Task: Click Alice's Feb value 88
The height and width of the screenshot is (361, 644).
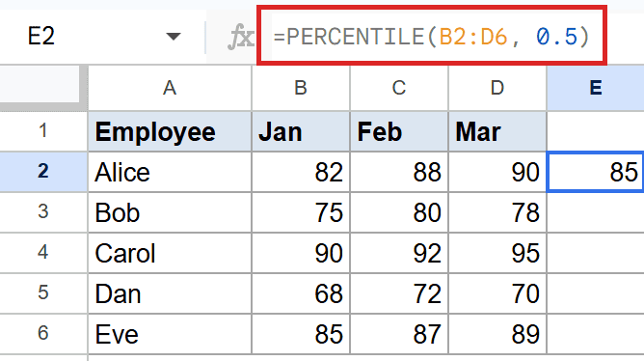Action: click(399, 172)
